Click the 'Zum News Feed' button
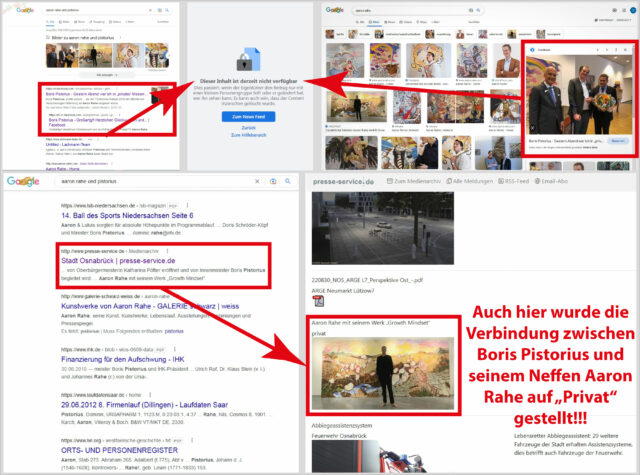 (x=249, y=117)
